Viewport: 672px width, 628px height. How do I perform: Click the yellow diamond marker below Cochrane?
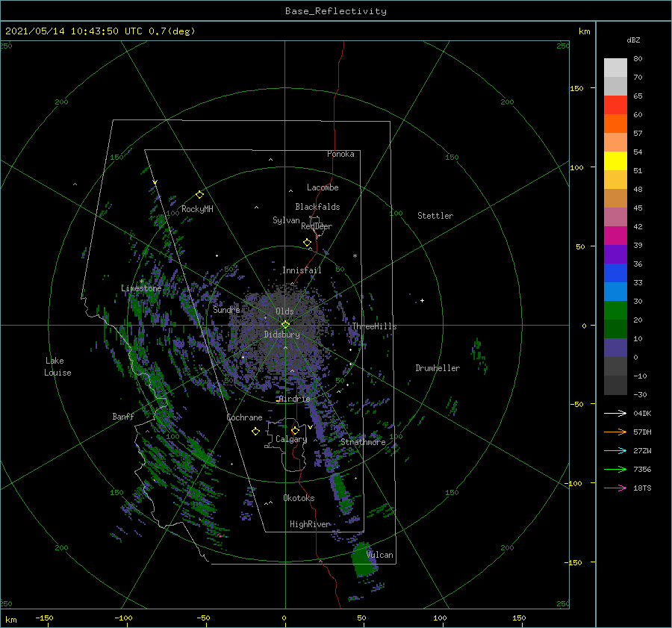pyautogui.click(x=255, y=432)
